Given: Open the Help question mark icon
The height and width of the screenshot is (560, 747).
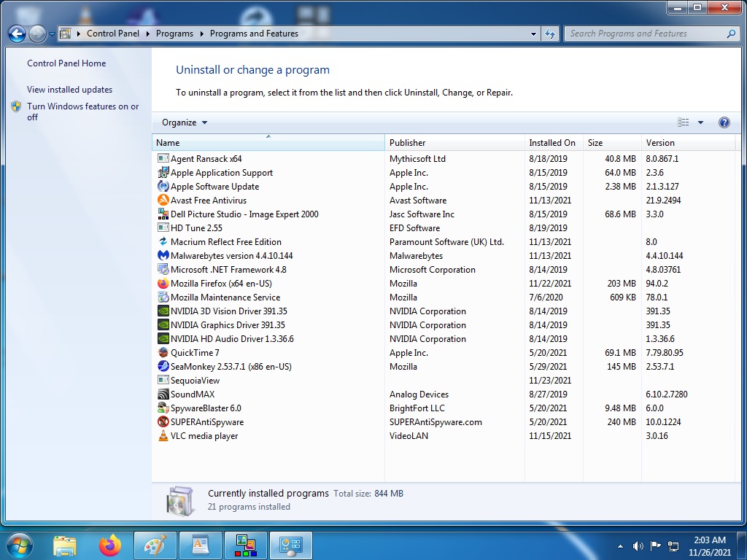Looking at the screenshot, I should click(724, 122).
